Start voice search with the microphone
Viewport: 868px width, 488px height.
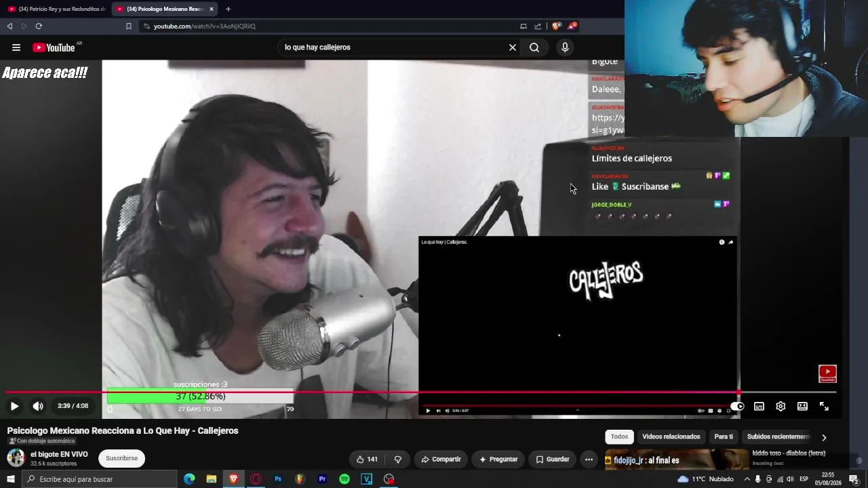[x=565, y=47]
